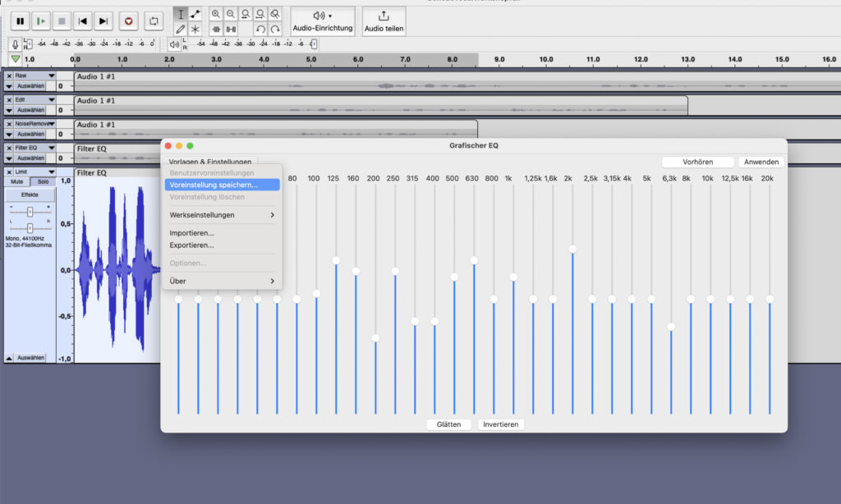Image resolution: width=841 pixels, height=504 pixels.
Task: Select the Envelope tool
Action: (x=195, y=15)
